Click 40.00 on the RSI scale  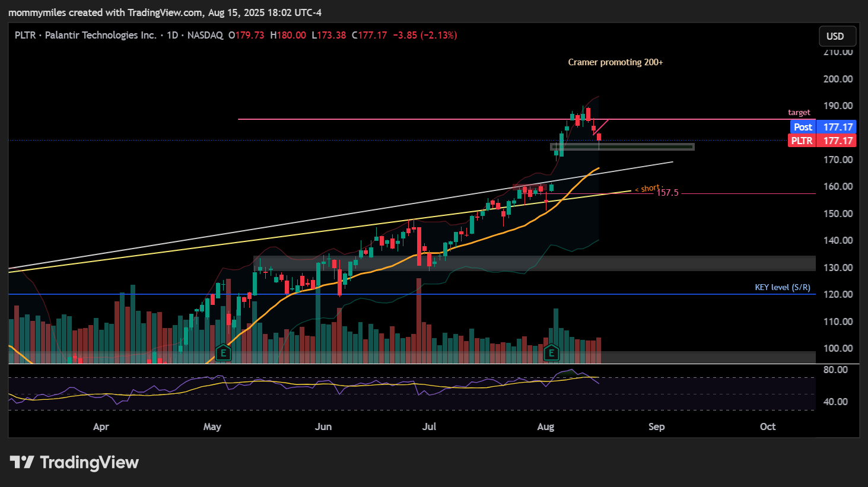pos(835,402)
